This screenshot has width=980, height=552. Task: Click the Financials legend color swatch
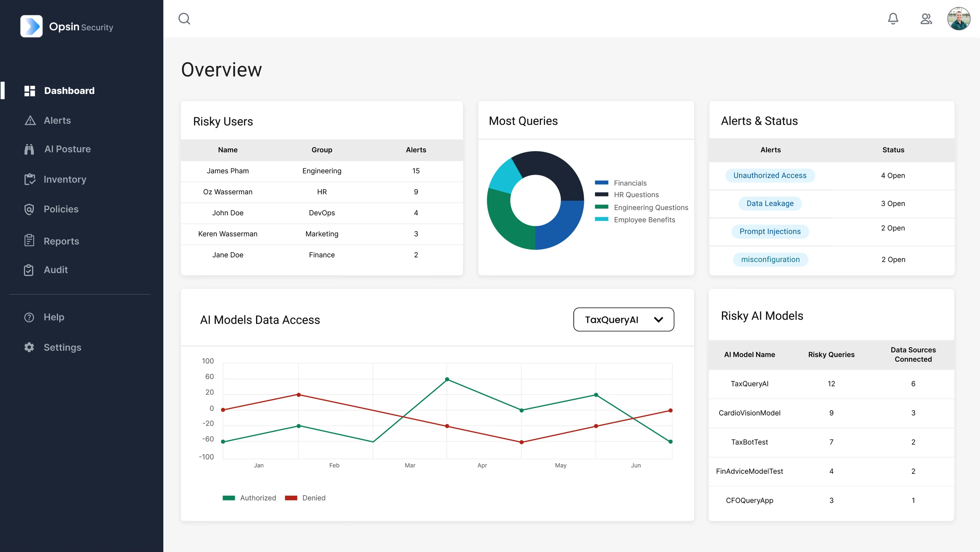pyautogui.click(x=601, y=183)
